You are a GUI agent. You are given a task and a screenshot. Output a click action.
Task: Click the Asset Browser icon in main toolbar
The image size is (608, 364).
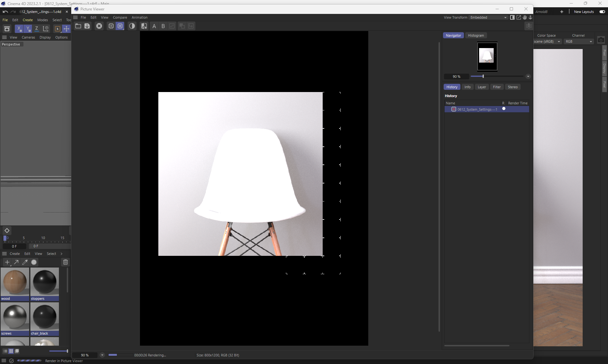7,29
